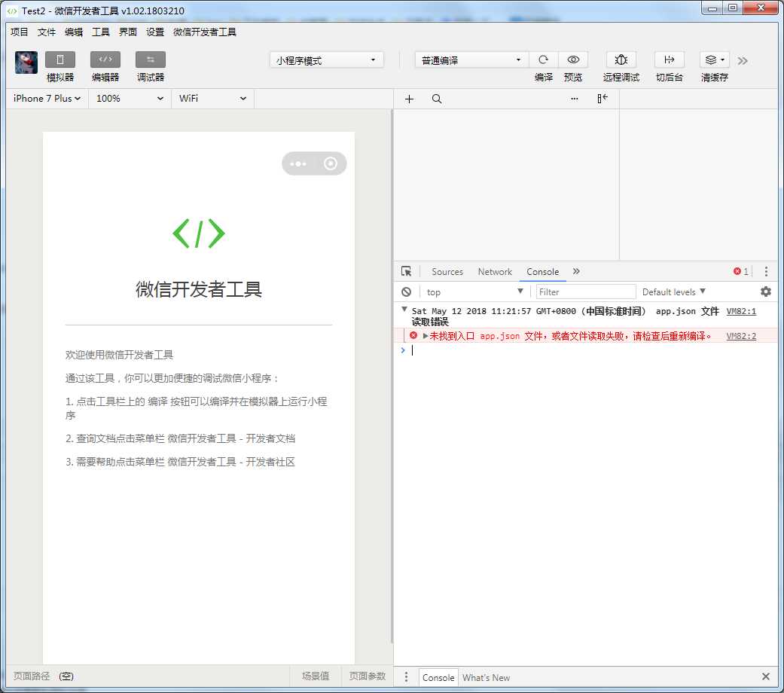Open the iPhone 7 Plus device dropdown

tap(47, 99)
